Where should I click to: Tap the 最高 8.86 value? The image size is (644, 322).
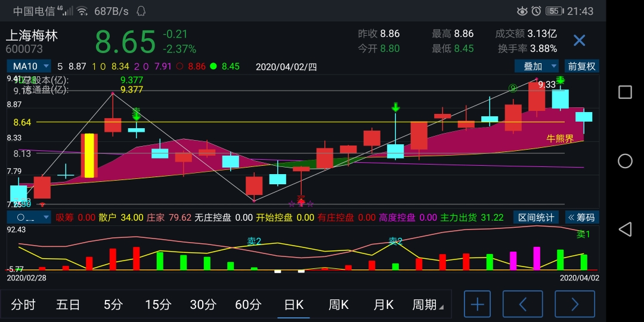[x=453, y=33]
